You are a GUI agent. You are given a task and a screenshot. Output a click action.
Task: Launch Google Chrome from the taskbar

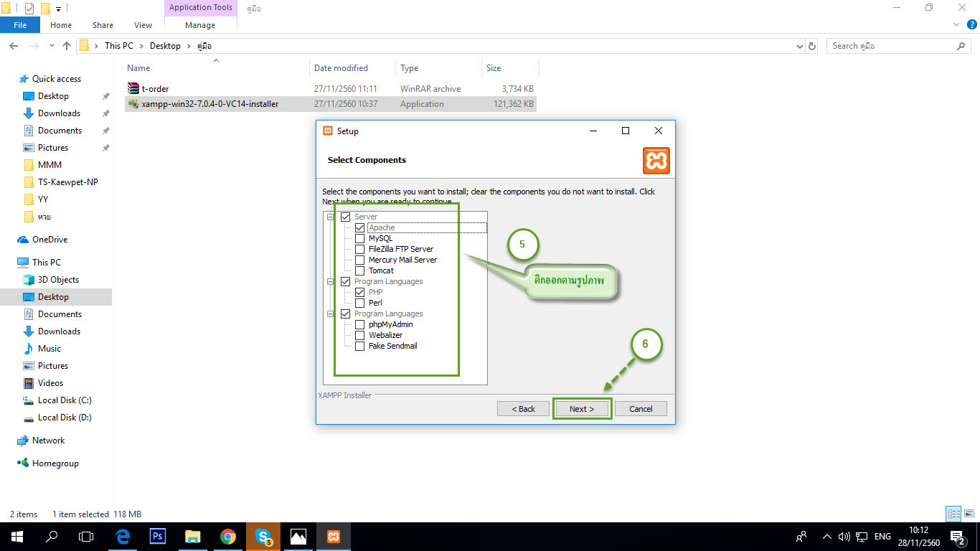coord(228,536)
